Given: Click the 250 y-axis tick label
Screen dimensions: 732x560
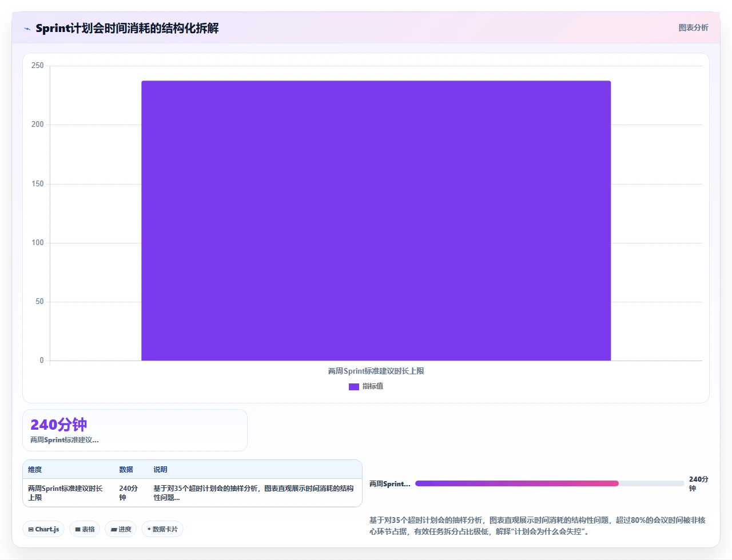Looking at the screenshot, I should tap(38, 66).
